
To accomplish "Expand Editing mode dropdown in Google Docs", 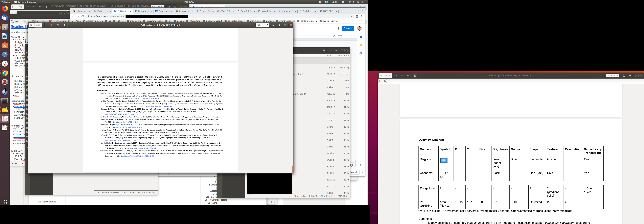I will 349,36.
